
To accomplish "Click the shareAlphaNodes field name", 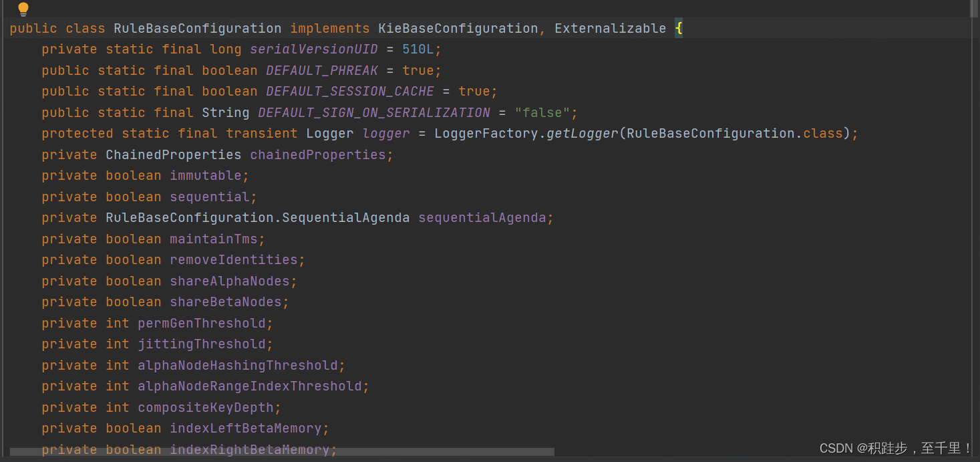I will tap(230, 281).
